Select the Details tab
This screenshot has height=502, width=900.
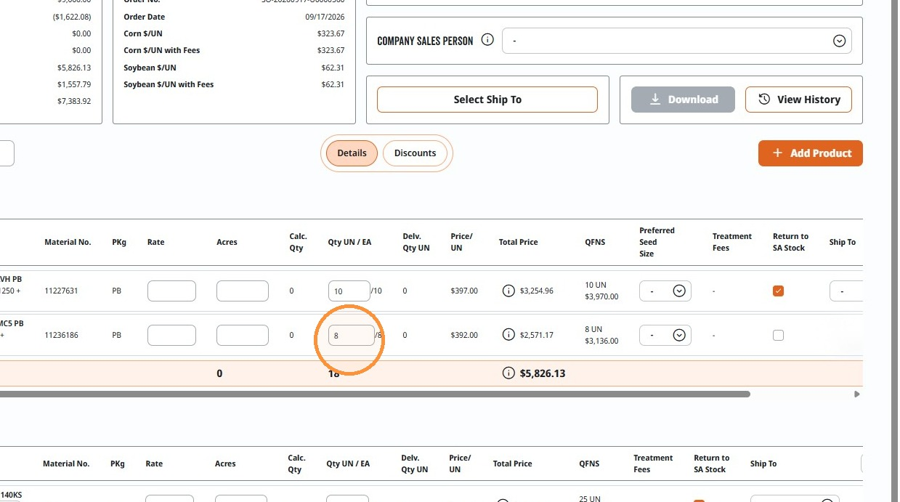tap(352, 153)
